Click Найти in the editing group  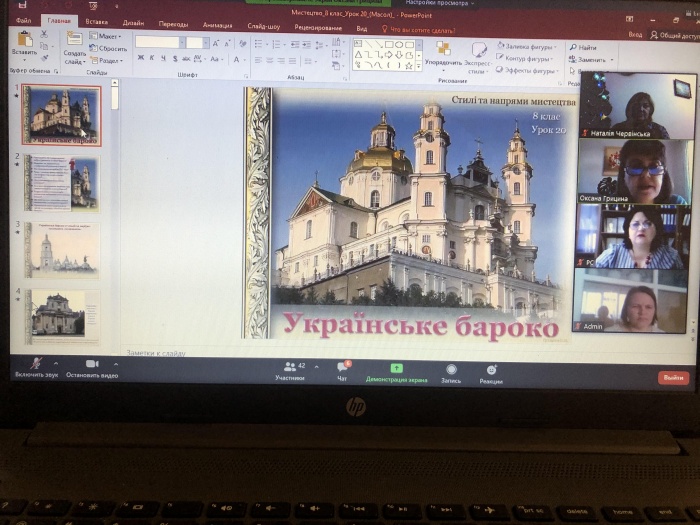586,47
